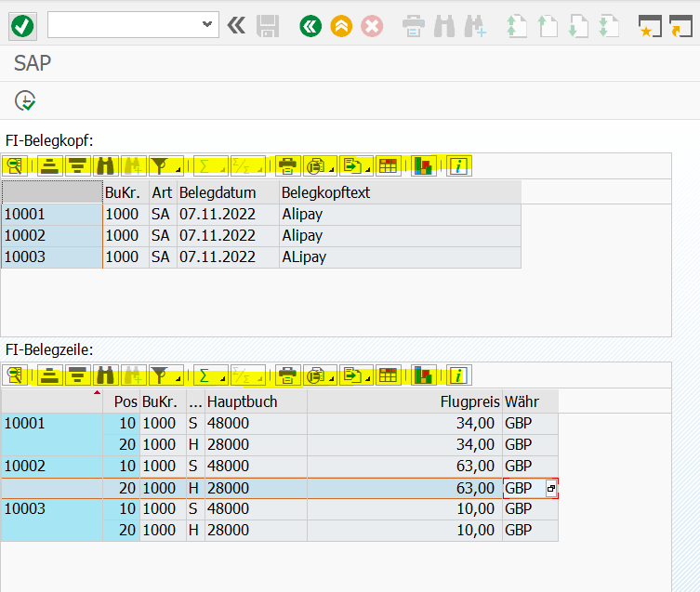The height and width of the screenshot is (592, 700).
Task: Click the green Enter checkmark button
Action: click(x=22, y=26)
